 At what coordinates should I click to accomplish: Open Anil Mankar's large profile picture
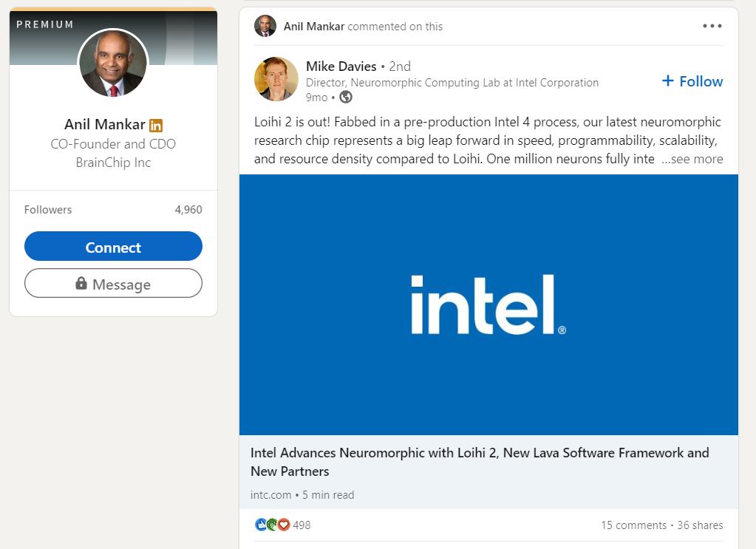click(x=113, y=64)
